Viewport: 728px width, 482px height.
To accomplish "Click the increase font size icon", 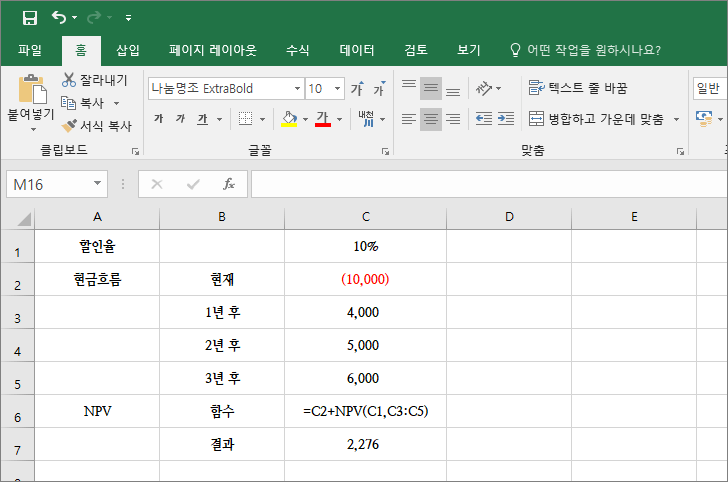I will point(357,88).
